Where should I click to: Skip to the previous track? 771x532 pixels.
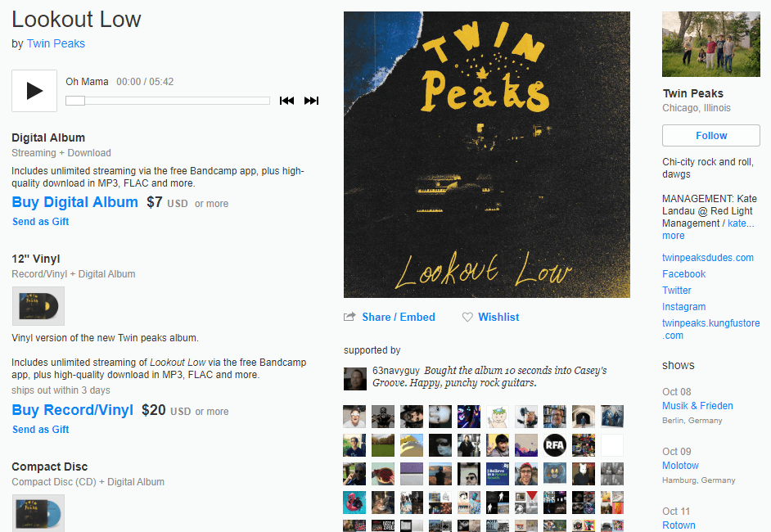tap(286, 101)
